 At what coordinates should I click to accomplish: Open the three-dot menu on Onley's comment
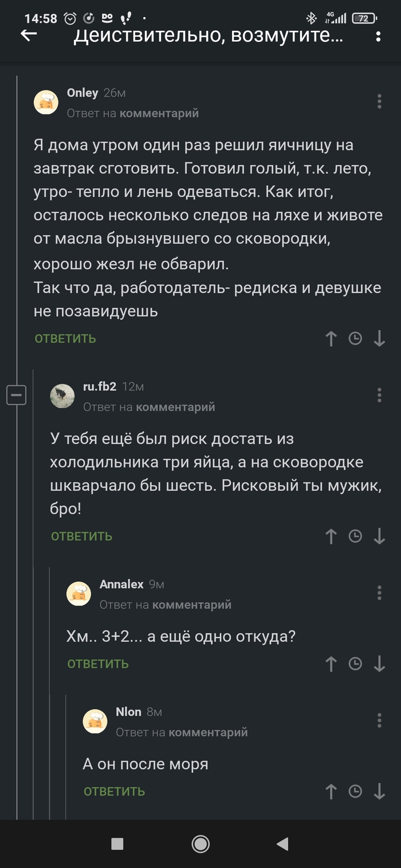379,101
